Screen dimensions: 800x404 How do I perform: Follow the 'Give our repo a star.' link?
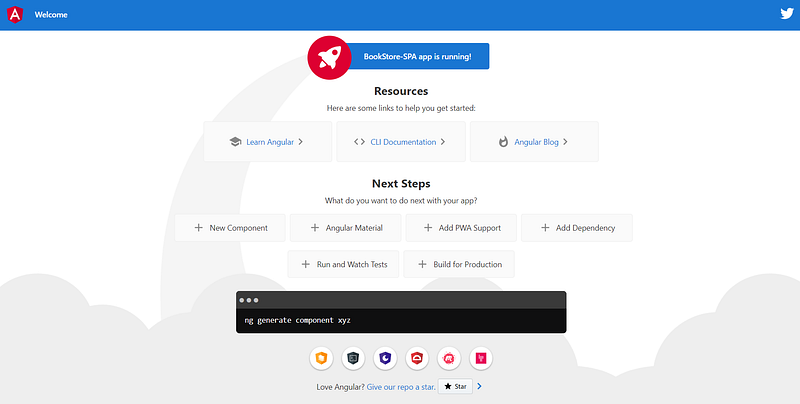click(401, 387)
